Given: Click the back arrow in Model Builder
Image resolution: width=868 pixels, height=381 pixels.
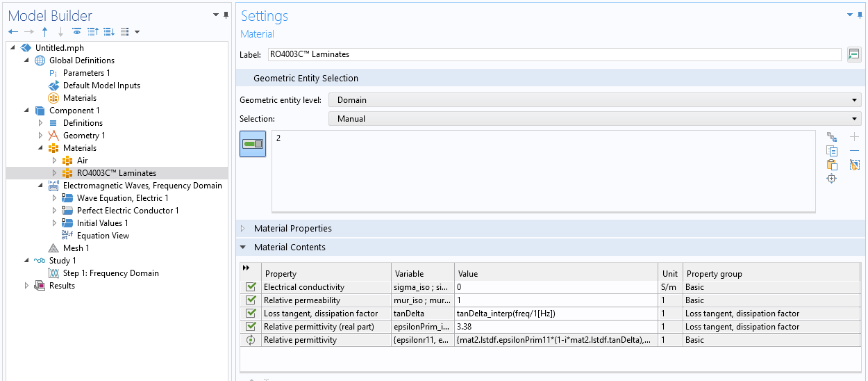Looking at the screenshot, I should click(x=13, y=32).
